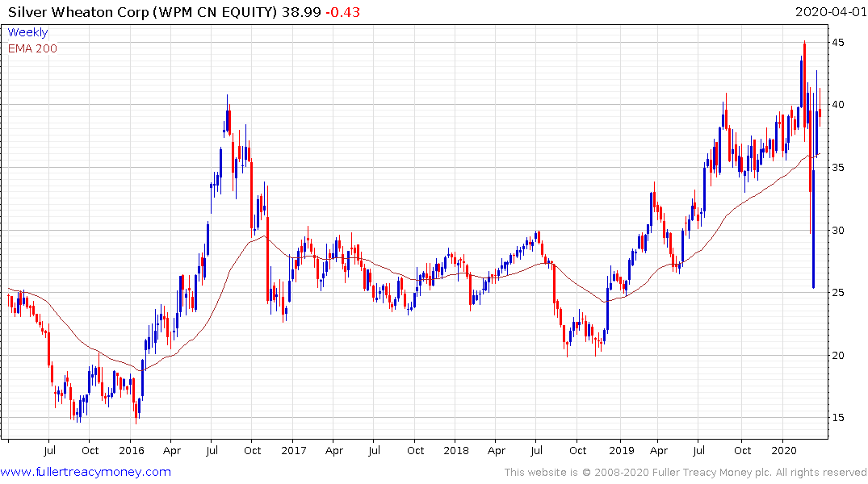Click the 30 price axis label
868x484 pixels.
click(x=837, y=230)
